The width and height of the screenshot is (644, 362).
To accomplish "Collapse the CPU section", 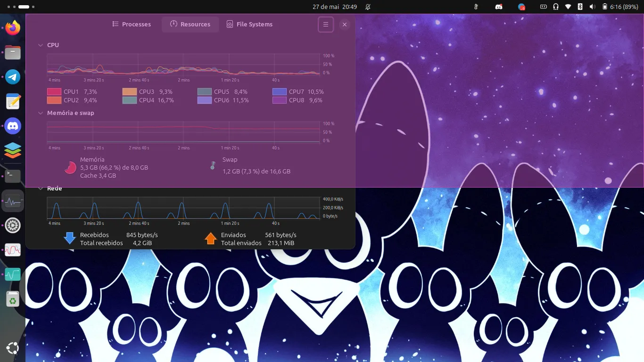I will tap(41, 45).
